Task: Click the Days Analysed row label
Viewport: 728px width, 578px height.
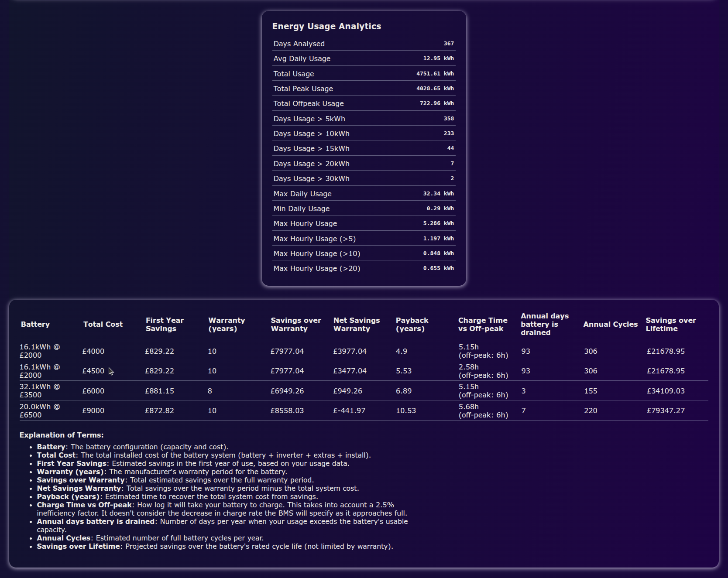Action: [299, 44]
